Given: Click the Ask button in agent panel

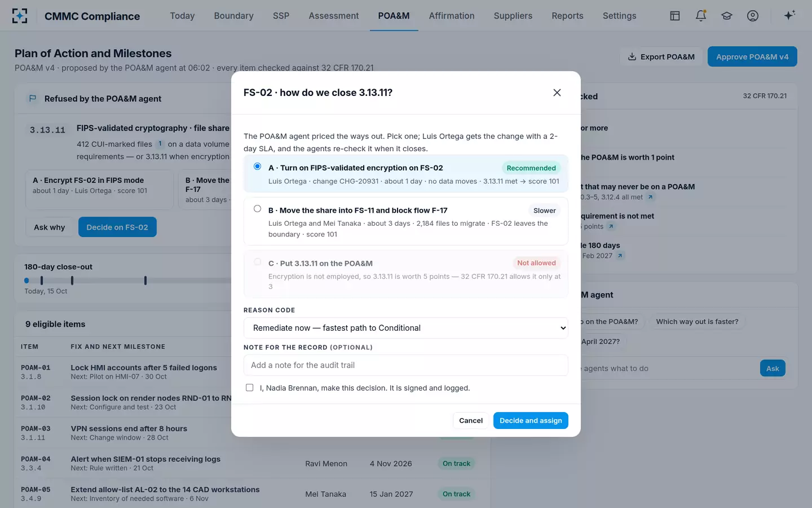Looking at the screenshot, I should pyautogui.click(x=773, y=369).
